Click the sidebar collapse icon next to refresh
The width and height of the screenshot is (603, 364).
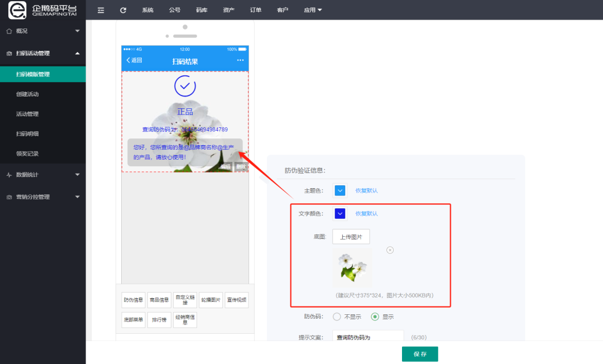tap(100, 9)
